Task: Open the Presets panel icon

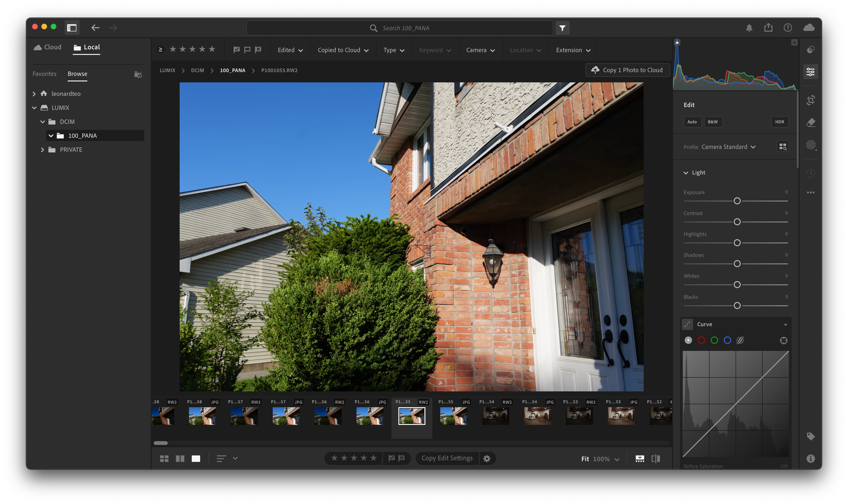Action: tap(811, 50)
